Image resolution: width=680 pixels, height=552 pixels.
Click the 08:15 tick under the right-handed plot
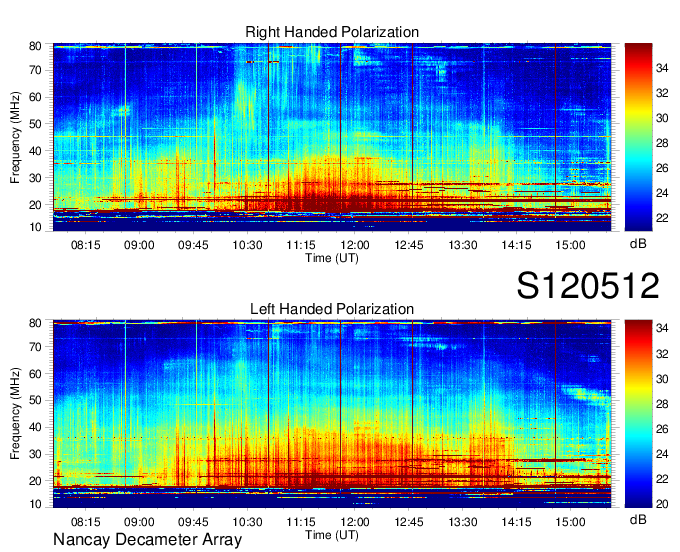coord(85,245)
